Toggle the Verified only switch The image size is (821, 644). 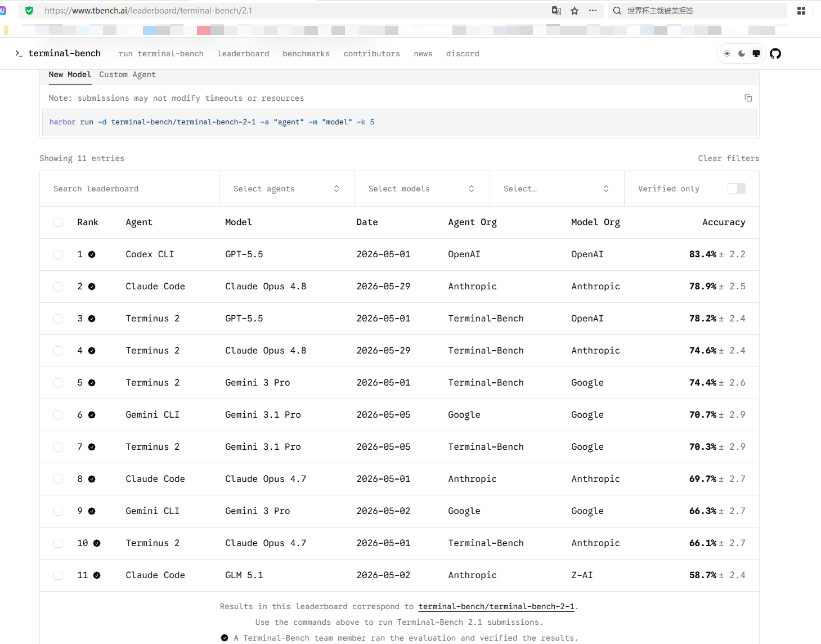[x=737, y=189]
